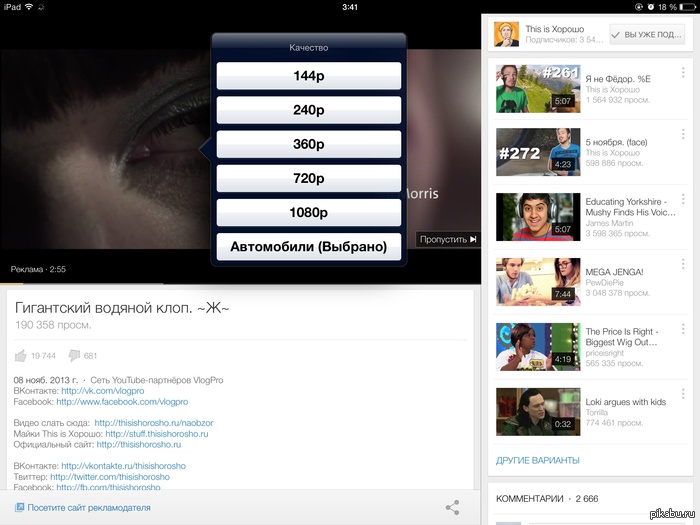Click the Я не Фёдор. %E title

pyautogui.click(x=618, y=79)
